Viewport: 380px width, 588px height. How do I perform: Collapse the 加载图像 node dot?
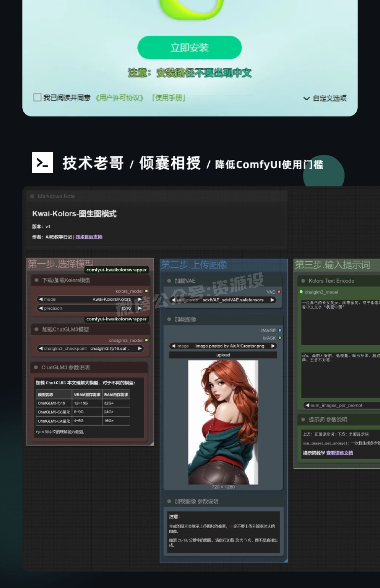click(169, 320)
